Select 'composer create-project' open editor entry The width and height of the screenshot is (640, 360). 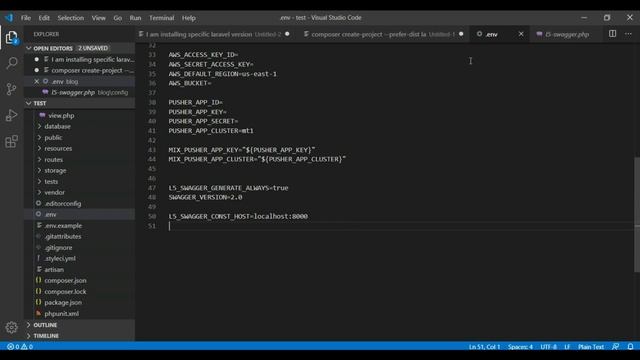point(80,70)
